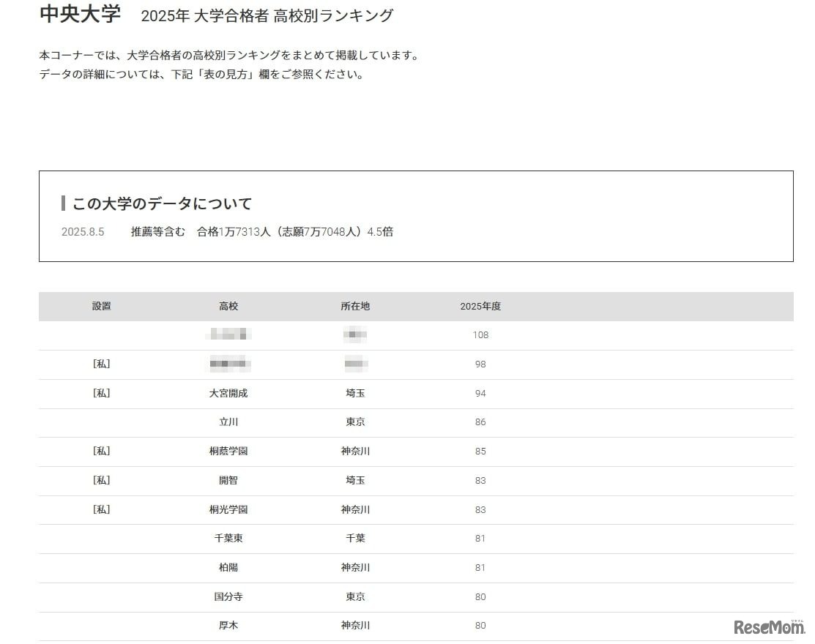The image size is (815, 644).
Task: Sort by the 2025年度 column header
Action: click(480, 306)
